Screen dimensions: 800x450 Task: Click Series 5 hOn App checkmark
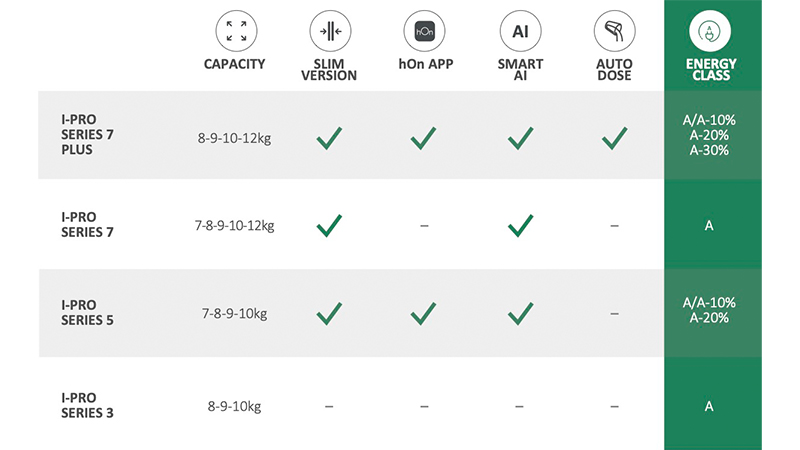pyautogui.click(x=424, y=314)
